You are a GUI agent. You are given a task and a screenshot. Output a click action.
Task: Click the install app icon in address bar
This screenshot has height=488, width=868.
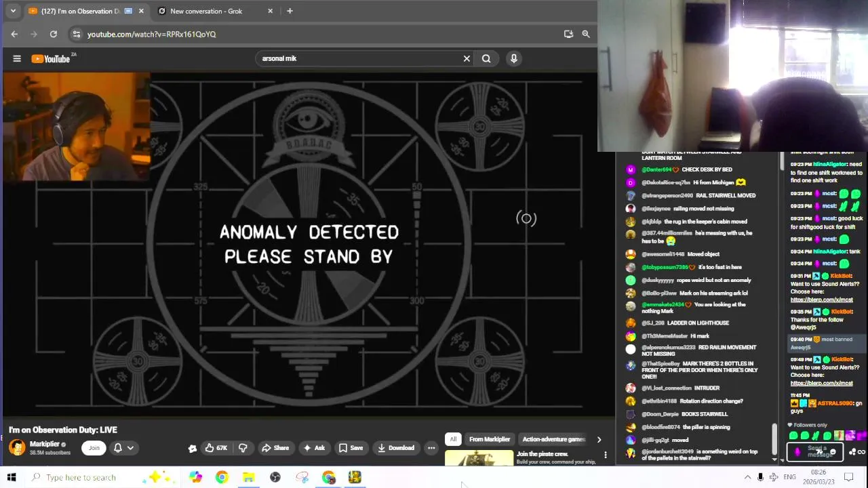click(568, 34)
